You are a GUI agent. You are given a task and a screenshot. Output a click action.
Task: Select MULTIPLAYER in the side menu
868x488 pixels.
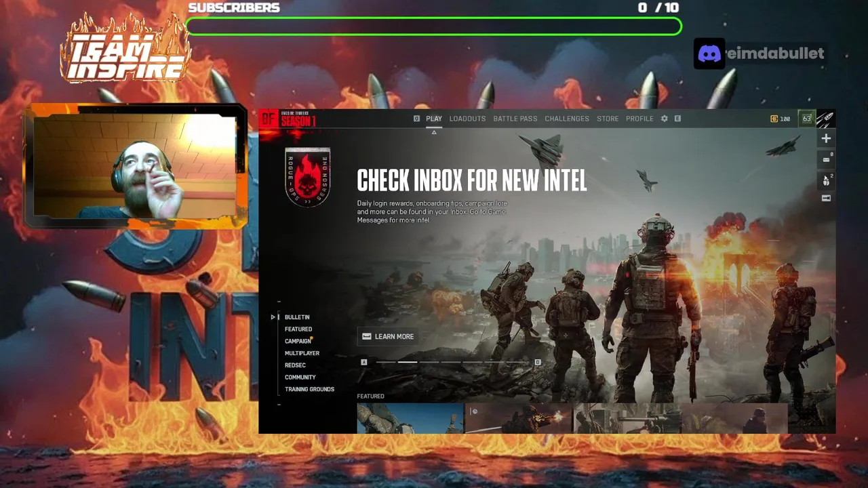pyautogui.click(x=302, y=353)
